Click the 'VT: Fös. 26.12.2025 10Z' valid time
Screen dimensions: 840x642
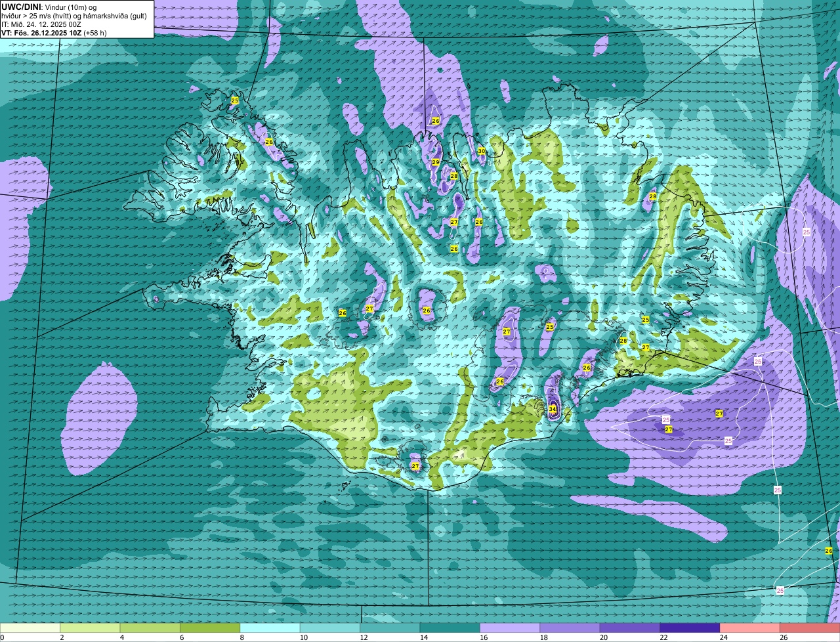click(41, 33)
